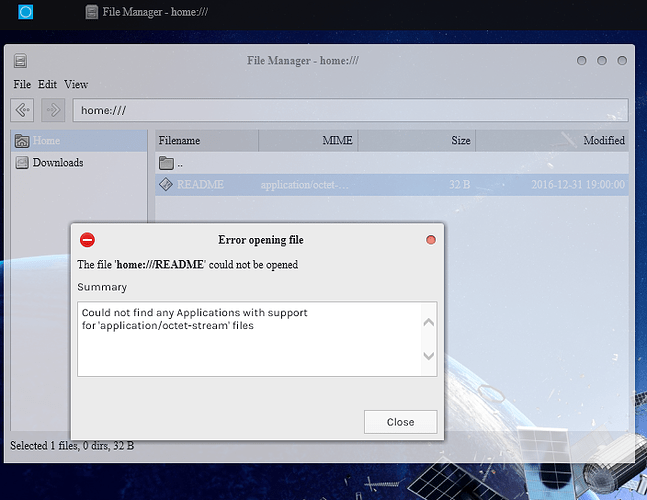Click the '2016-12-31 19:00:00' modified cell

click(x=578, y=184)
